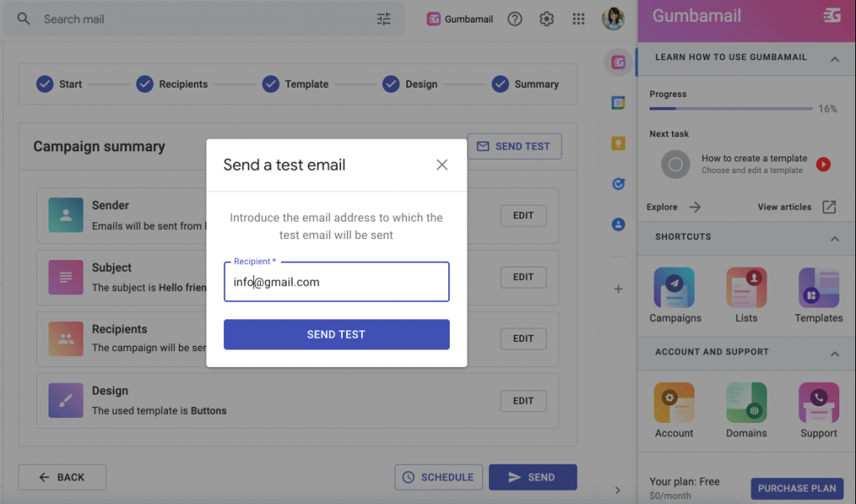Open the Account settings icon
856x504 pixels.
coord(674,404)
